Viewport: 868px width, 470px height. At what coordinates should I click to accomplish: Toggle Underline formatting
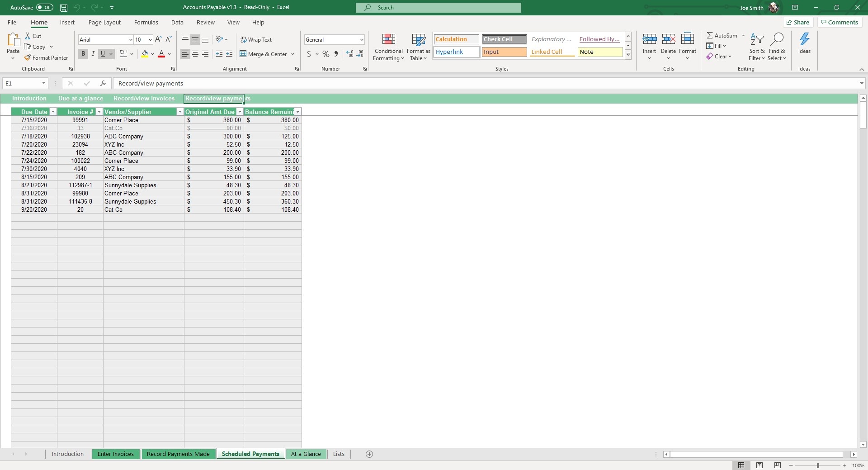point(103,54)
